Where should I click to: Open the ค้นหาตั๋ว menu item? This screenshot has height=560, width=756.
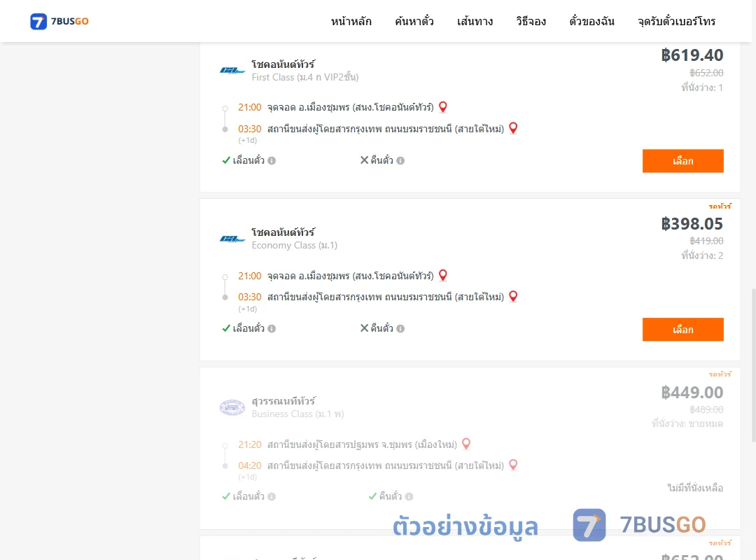click(414, 21)
